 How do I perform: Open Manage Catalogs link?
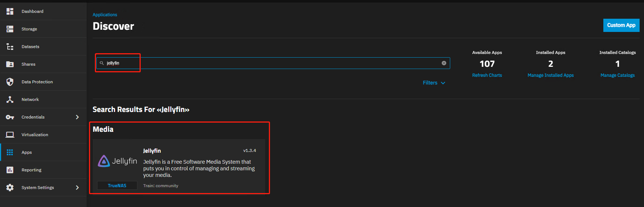pyautogui.click(x=618, y=75)
